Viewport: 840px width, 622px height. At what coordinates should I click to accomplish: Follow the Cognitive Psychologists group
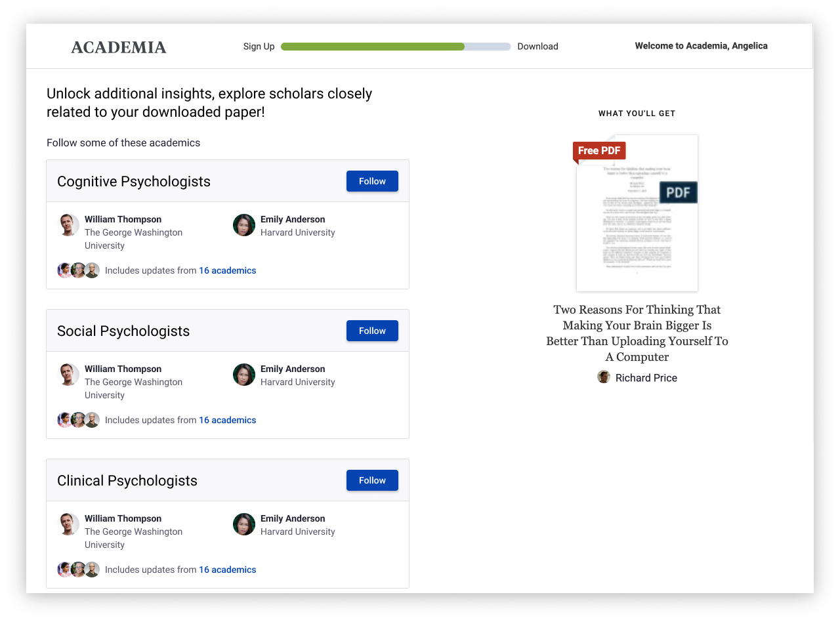372,181
